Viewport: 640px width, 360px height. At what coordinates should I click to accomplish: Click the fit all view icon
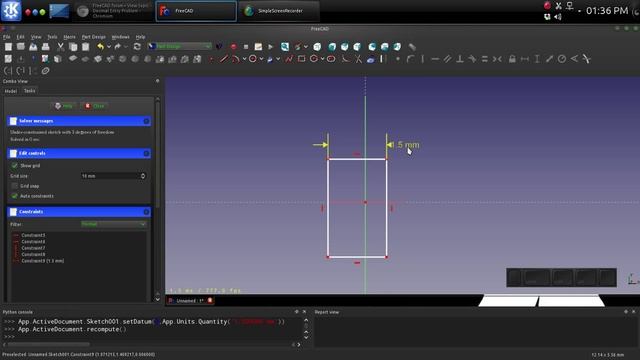click(284, 47)
